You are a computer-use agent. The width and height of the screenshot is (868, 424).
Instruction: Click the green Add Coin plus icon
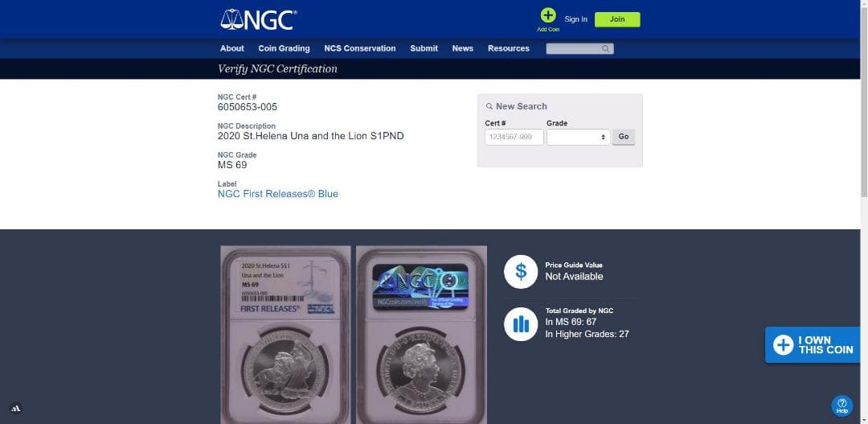pyautogui.click(x=548, y=15)
